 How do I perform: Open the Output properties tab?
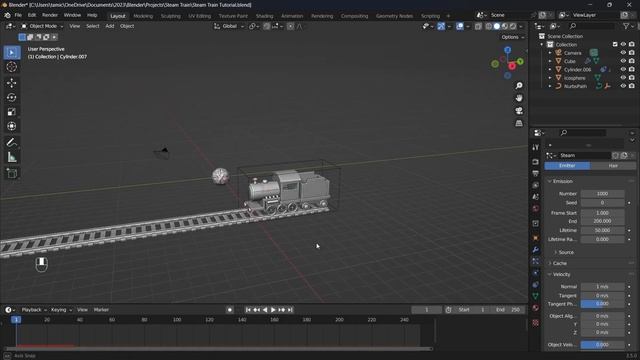point(536,174)
